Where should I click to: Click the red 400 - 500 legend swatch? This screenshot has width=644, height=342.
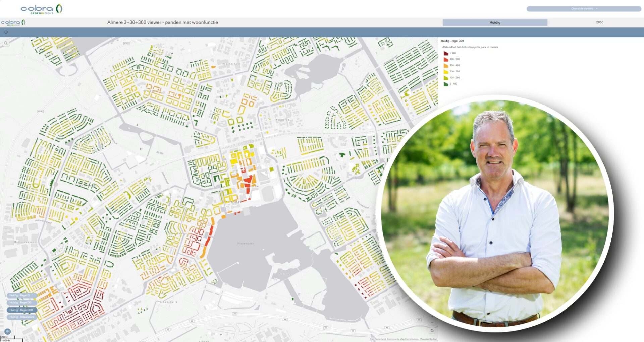tap(446, 59)
